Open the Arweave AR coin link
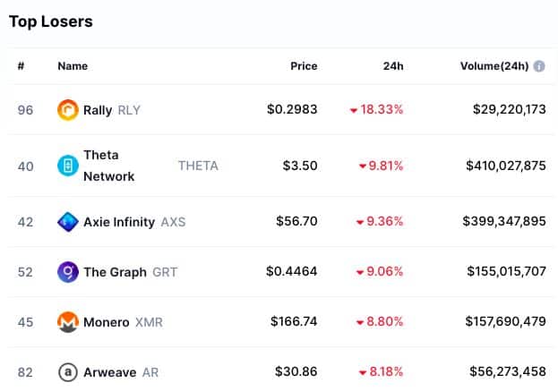Viewport: 558px width, 392px height. coord(121,372)
